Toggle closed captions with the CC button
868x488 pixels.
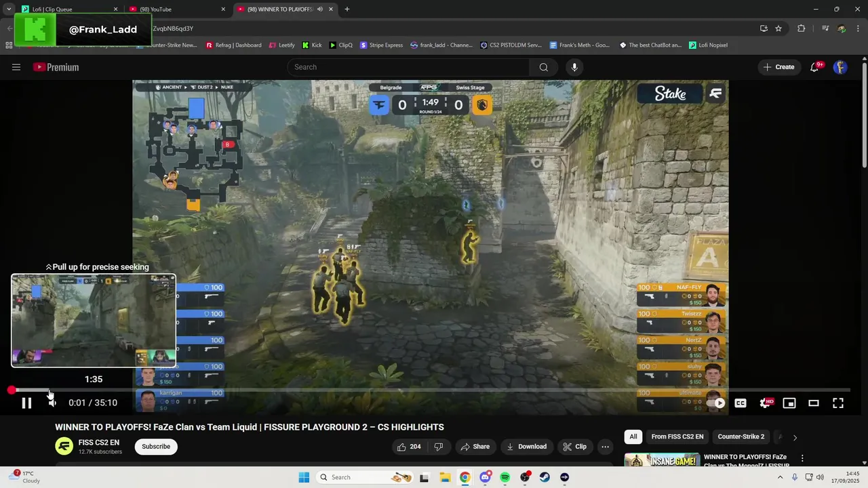click(741, 403)
